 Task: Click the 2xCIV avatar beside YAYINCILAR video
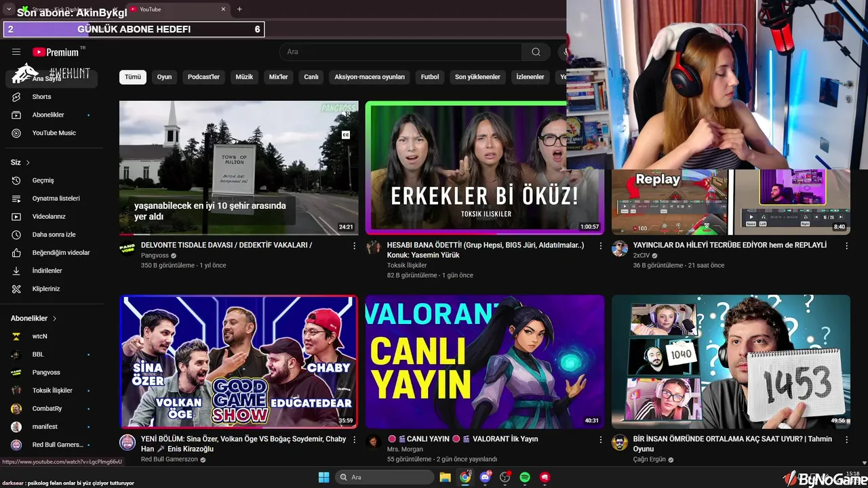pos(620,248)
